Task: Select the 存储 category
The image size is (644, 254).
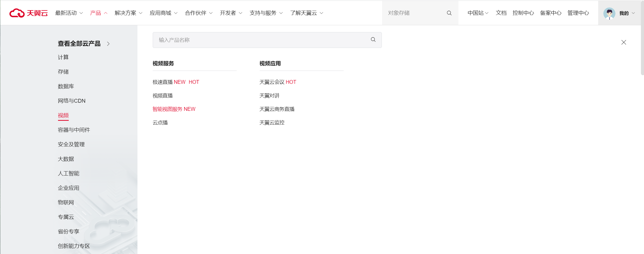Action: pyautogui.click(x=63, y=72)
